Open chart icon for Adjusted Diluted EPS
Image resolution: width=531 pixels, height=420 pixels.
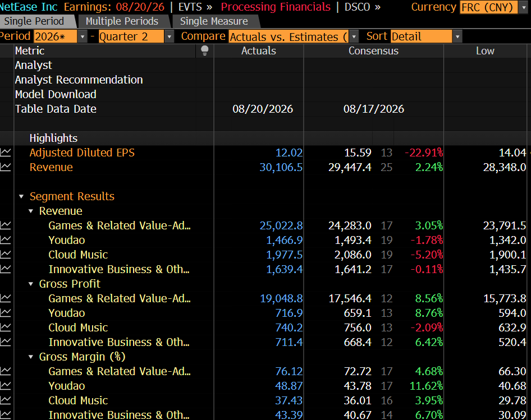click(x=6, y=153)
